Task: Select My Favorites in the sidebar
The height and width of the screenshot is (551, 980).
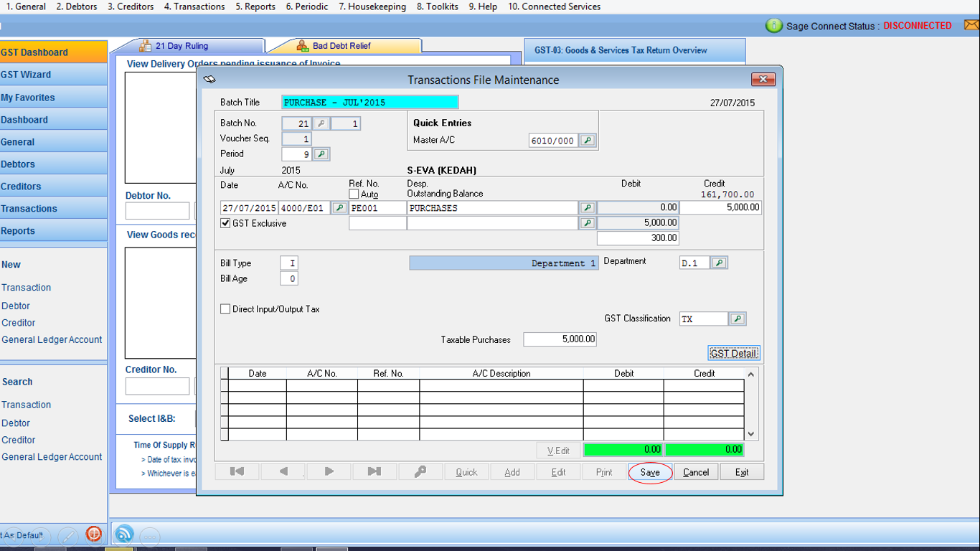Action: [53, 98]
